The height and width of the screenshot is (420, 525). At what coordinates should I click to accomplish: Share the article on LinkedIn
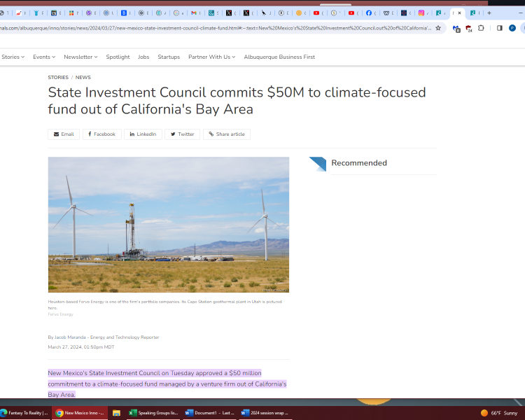coord(143,134)
